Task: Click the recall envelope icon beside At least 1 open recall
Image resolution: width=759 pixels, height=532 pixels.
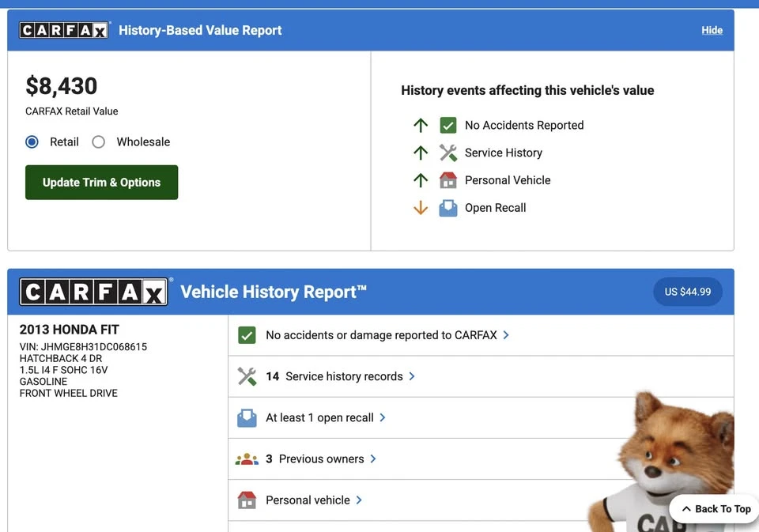Action: pos(247,417)
